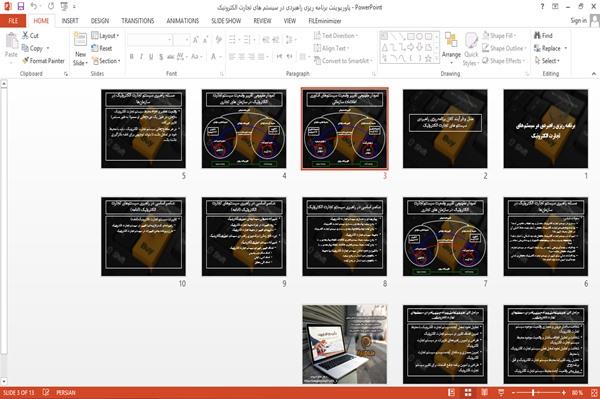
Task: Open the FILEminimizer add-in tab
Action: click(324, 21)
